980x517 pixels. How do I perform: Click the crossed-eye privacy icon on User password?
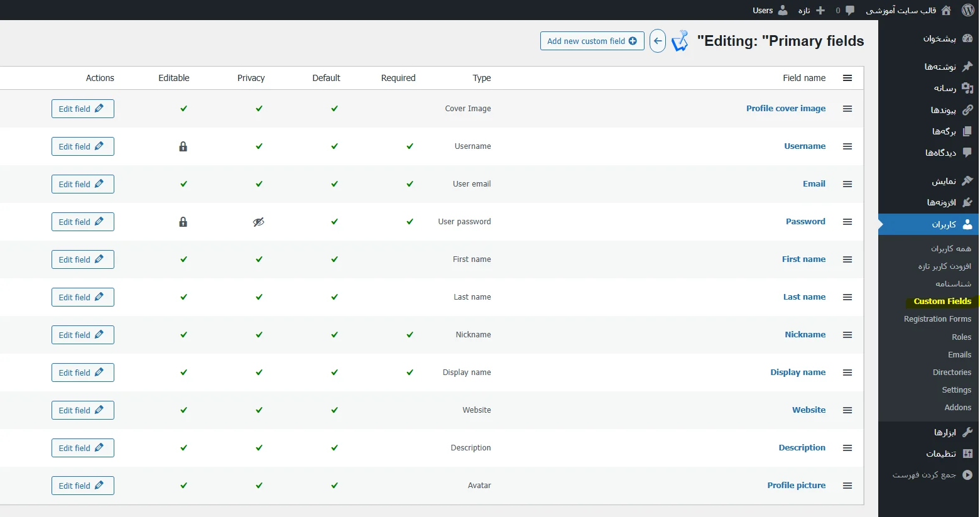click(258, 221)
